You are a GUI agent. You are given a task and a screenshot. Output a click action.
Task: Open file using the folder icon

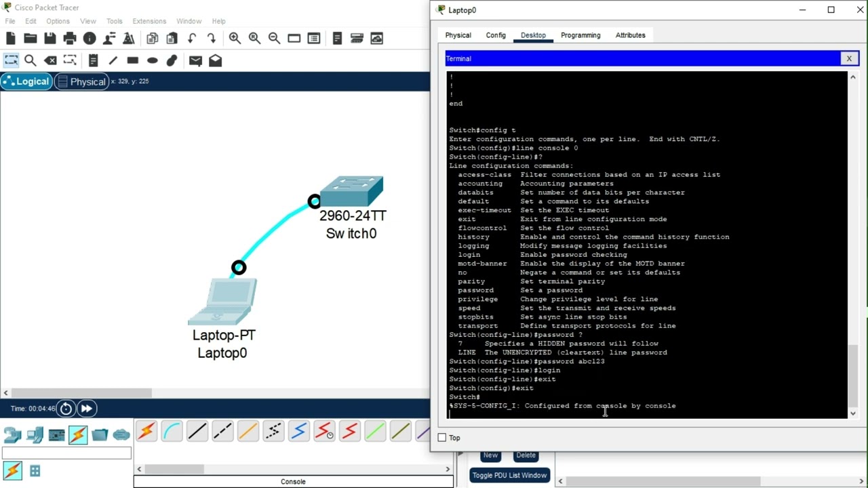coord(30,39)
